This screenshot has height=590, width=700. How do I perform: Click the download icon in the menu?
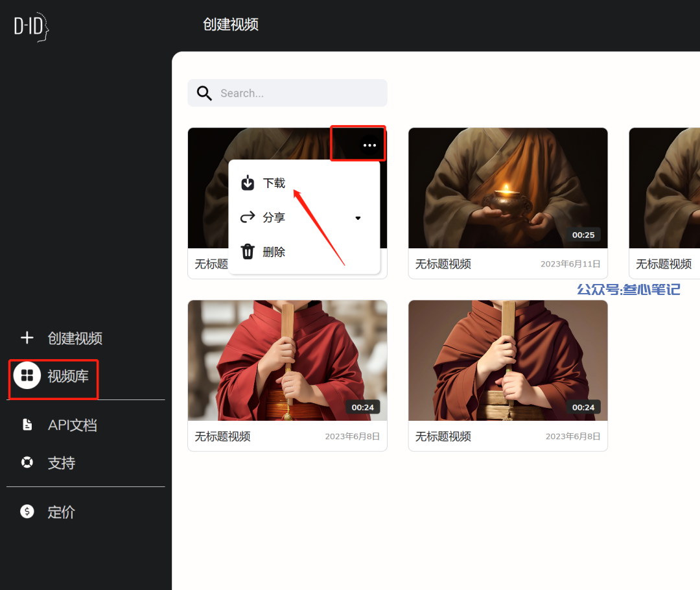[248, 183]
